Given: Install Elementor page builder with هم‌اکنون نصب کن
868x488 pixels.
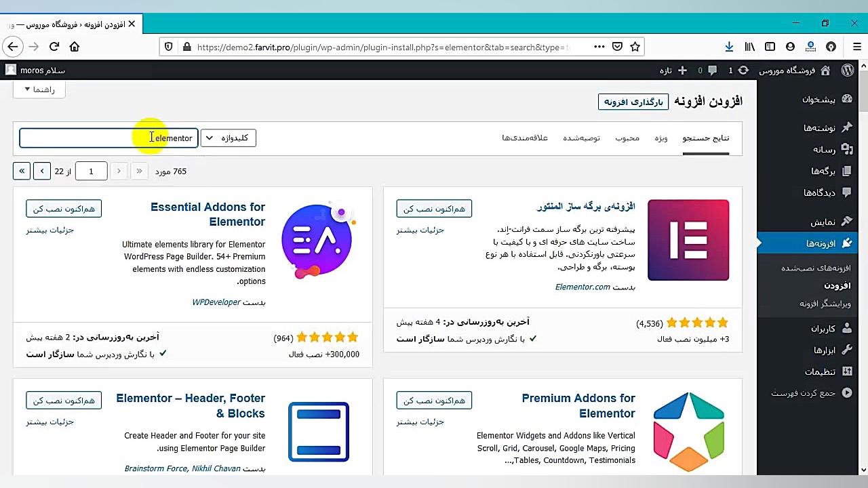Looking at the screenshot, I should [434, 209].
